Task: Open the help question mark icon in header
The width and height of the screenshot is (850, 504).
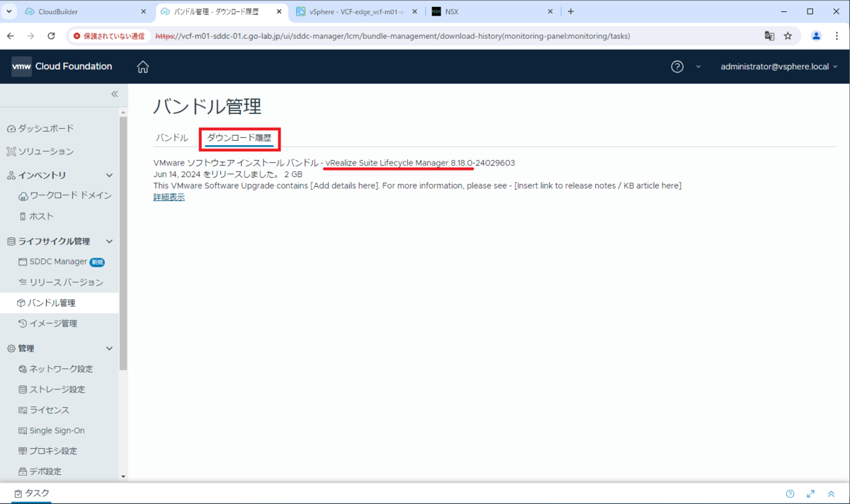Action: click(677, 67)
